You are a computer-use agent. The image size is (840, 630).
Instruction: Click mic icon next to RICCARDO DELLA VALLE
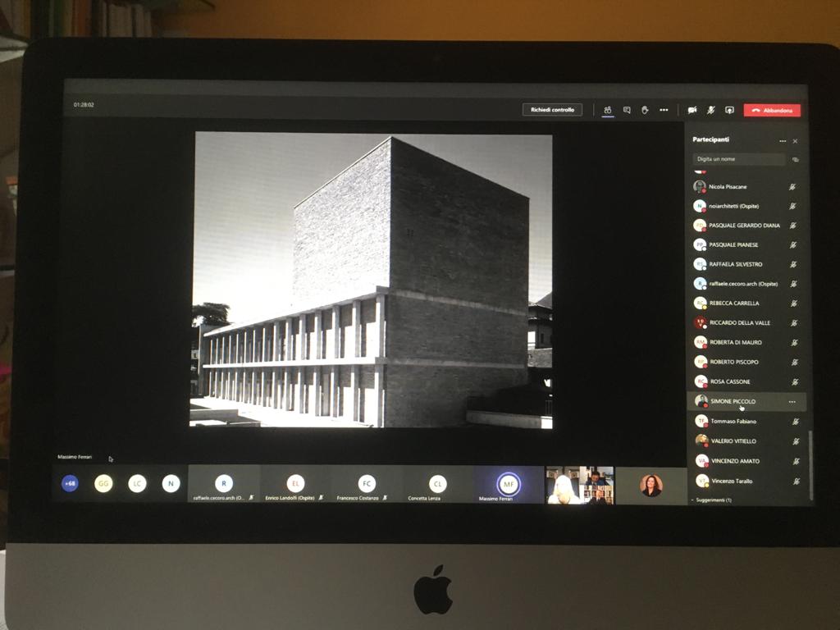coord(794,322)
